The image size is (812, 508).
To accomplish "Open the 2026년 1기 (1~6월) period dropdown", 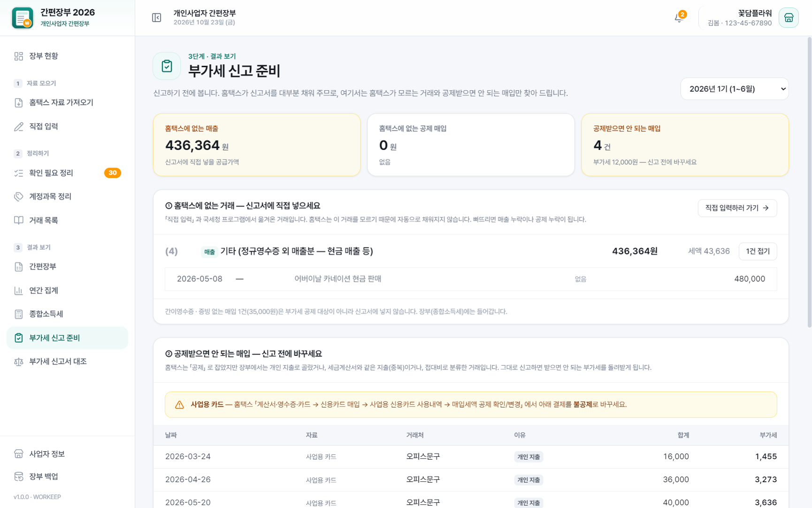I will click(735, 89).
